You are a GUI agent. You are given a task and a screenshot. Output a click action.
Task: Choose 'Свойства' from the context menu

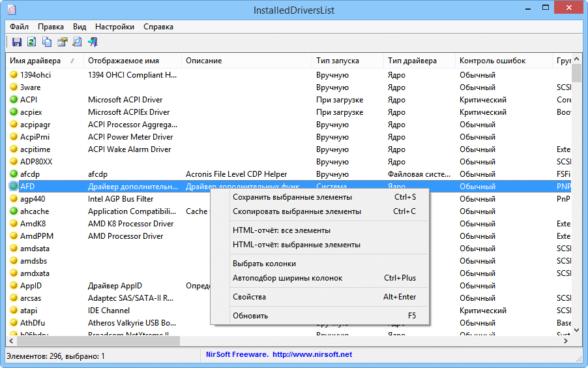[249, 297]
